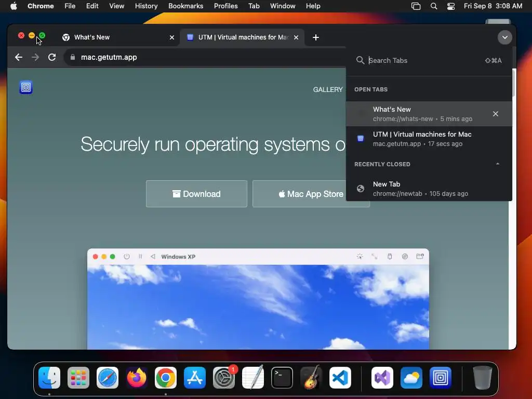Open Spotlight search in the menu bar

coord(434,6)
